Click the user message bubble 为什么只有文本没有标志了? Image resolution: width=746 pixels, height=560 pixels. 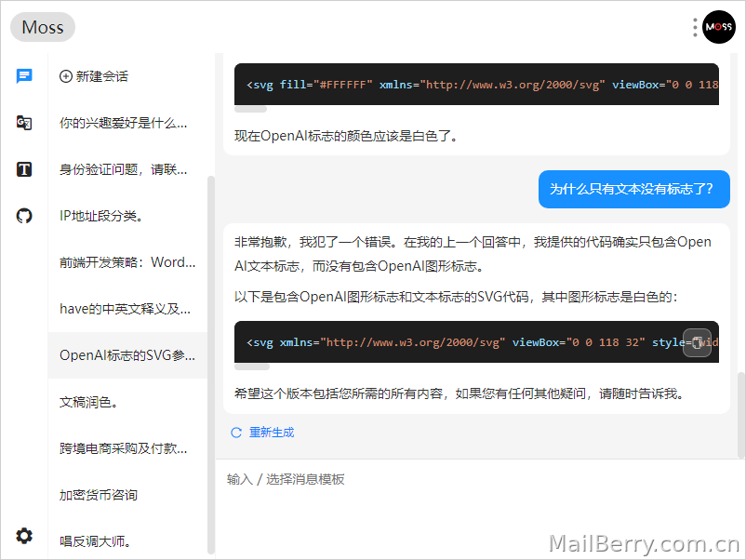tap(633, 189)
